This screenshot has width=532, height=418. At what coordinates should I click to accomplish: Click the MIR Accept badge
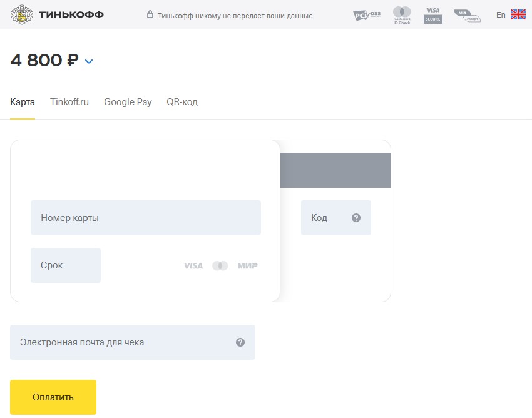[x=467, y=16]
